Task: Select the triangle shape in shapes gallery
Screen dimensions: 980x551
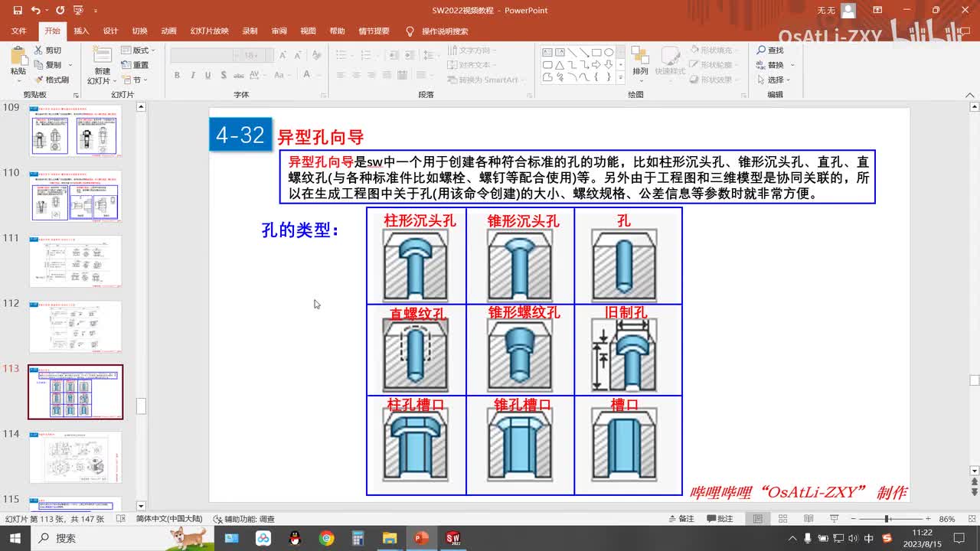Action: point(560,64)
